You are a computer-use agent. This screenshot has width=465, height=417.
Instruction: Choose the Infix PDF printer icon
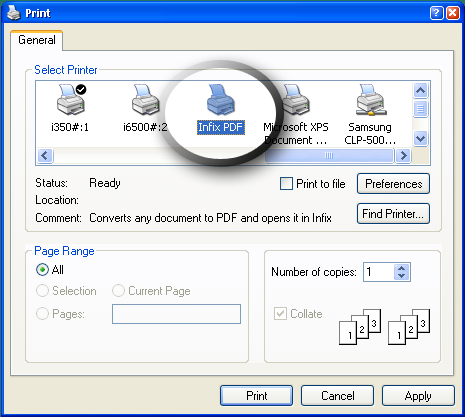(221, 100)
